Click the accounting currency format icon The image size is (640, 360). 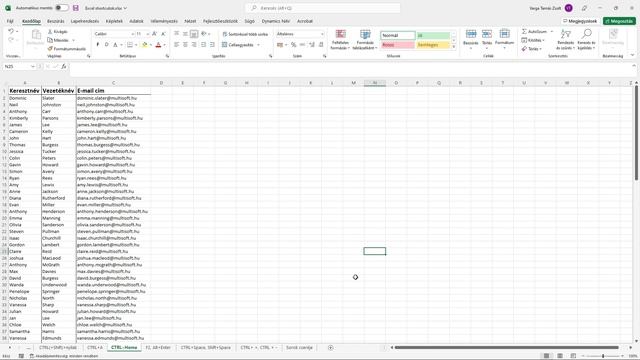coord(280,44)
